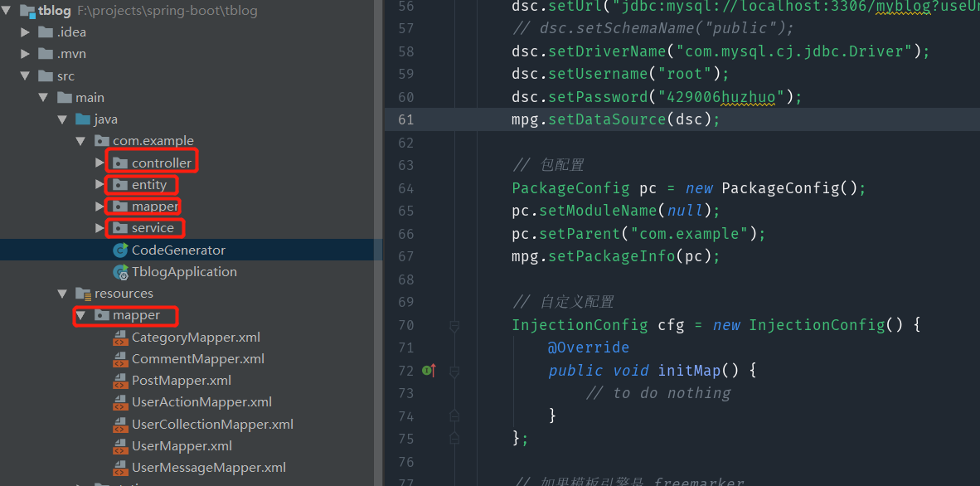Expand the .idea folder arrow

click(25, 32)
